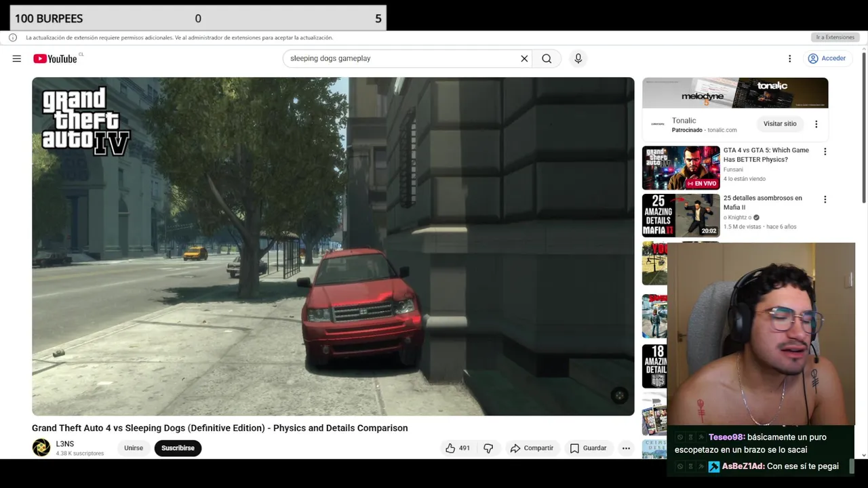Click the tonalic.com sponsored link text

tap(722, 130)
